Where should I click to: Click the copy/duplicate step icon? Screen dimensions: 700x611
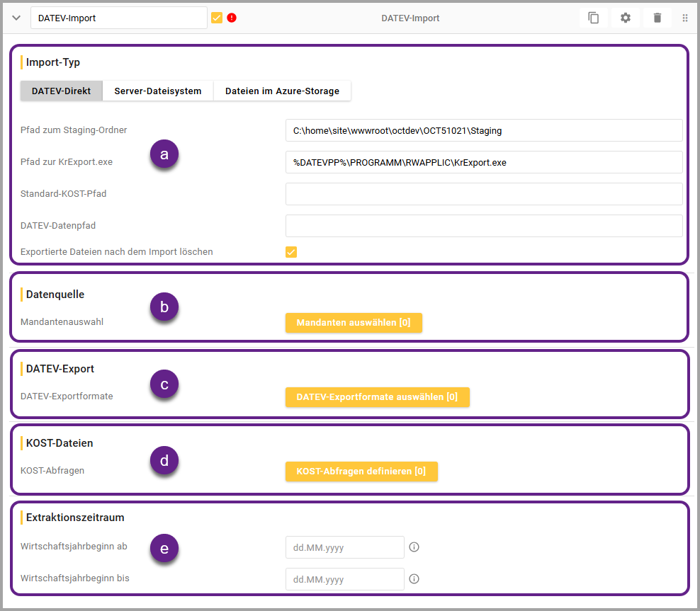coord(593,18)
